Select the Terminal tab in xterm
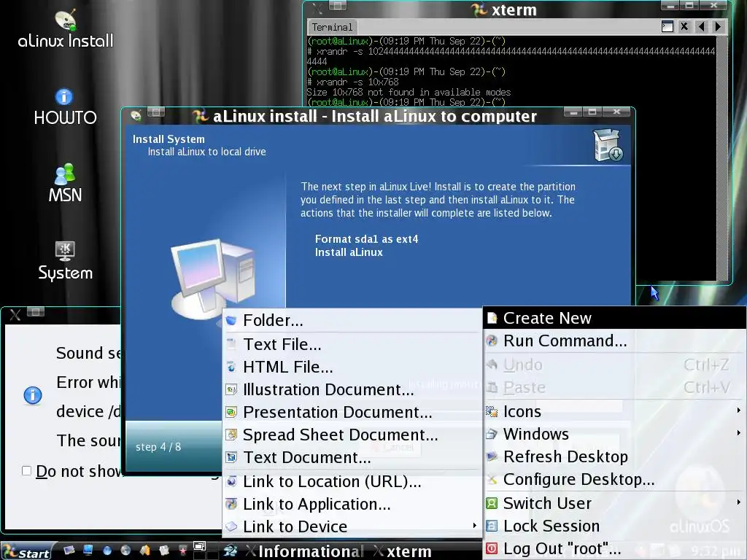Image resolution: width=747 pixels, height=560 pixels. point(332,27)
